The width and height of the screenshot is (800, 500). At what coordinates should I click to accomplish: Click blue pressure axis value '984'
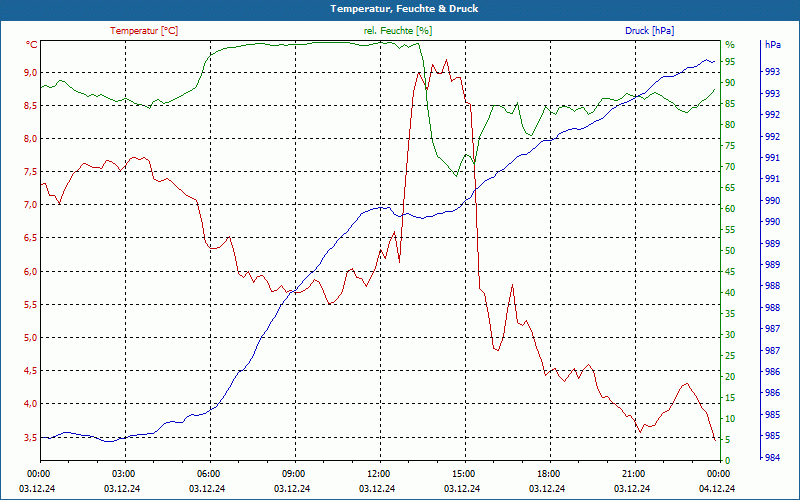point(773,457)
